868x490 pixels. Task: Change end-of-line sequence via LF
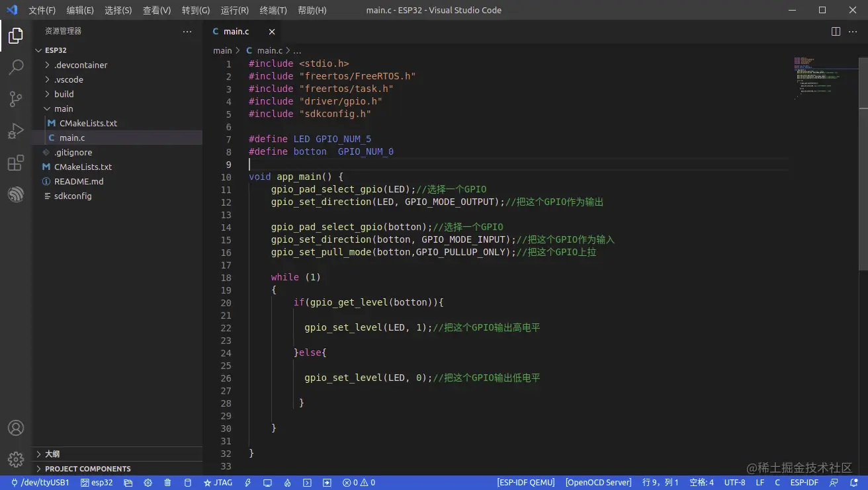(760, 483)
